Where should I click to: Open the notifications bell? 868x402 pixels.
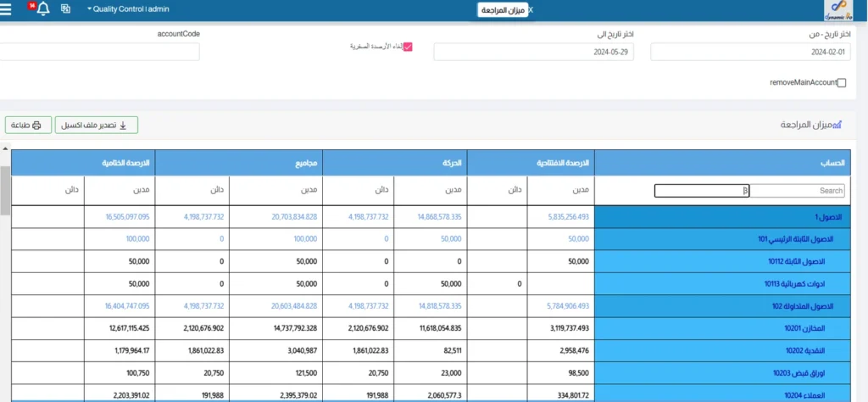(x=43, y=9)
